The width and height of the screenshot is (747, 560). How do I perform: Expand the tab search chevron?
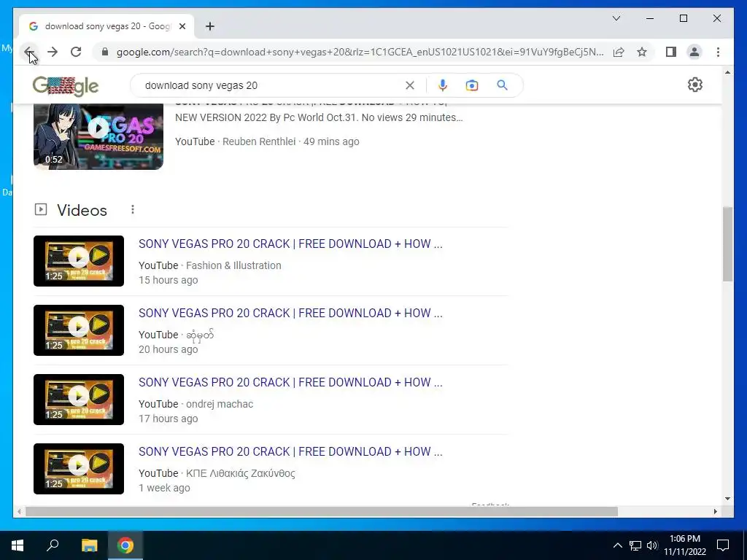(616, 18)
